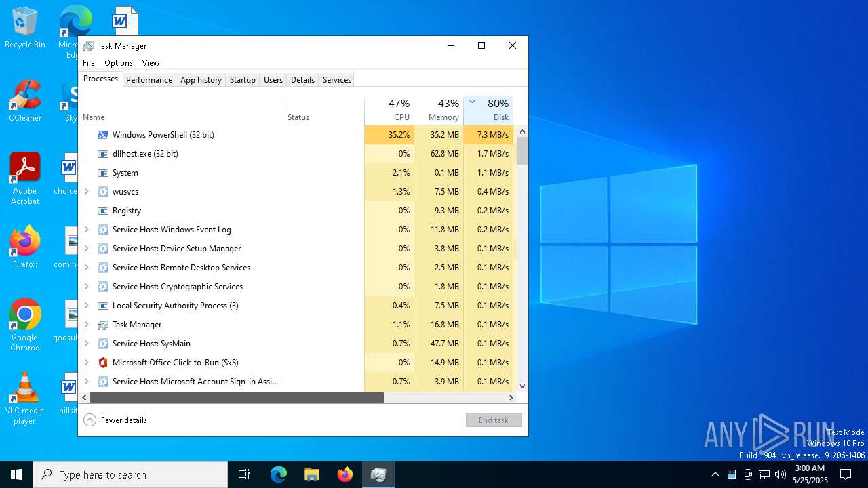Viewport: 868px width, 488px height.
Task: Click the Windows Event Log service icon
Action: [103, 230]
